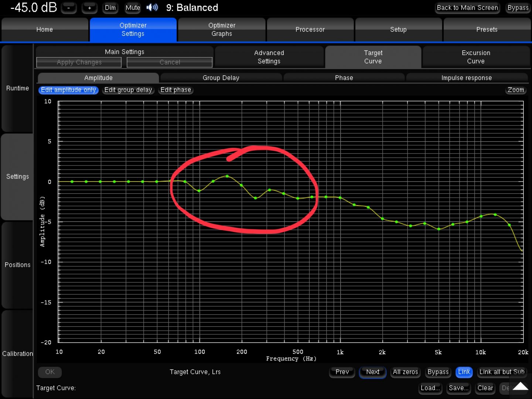The height and width of the screenshot is (399, 532).
Task: Enable Edit amplitude only mode
Action: (x=68, y=90)
